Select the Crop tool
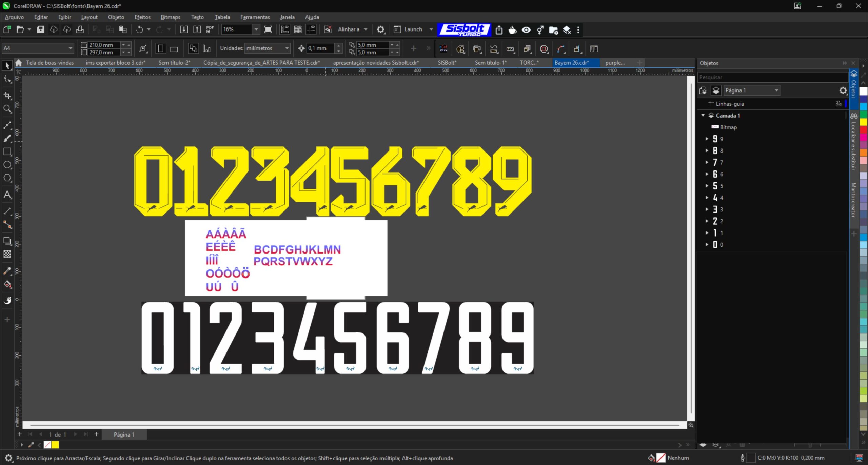This screenshot has width=868, height=465. [x=7, y=96]
